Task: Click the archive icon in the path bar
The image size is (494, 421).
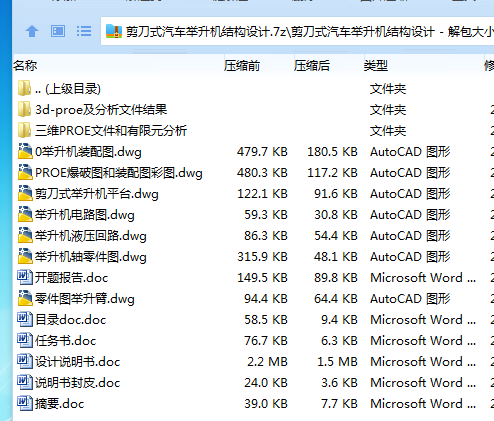Action: coord(114,31)
